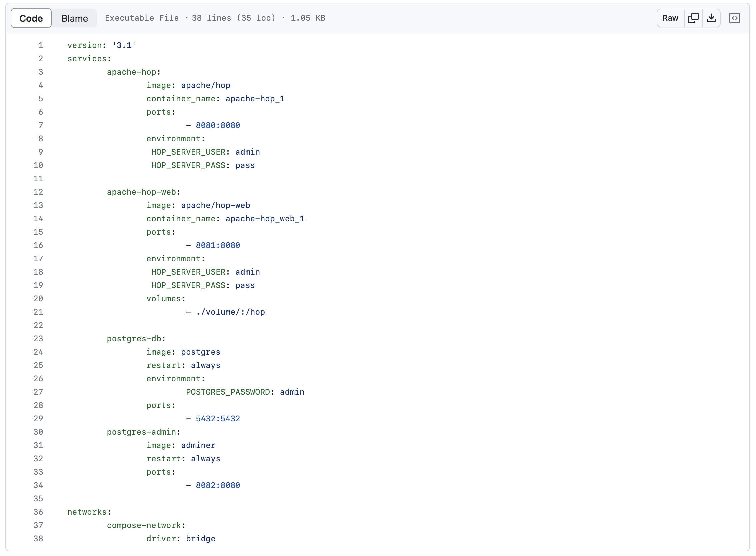Click the image: apache/hop-web line
756x556 pixels.
[198, 205]
